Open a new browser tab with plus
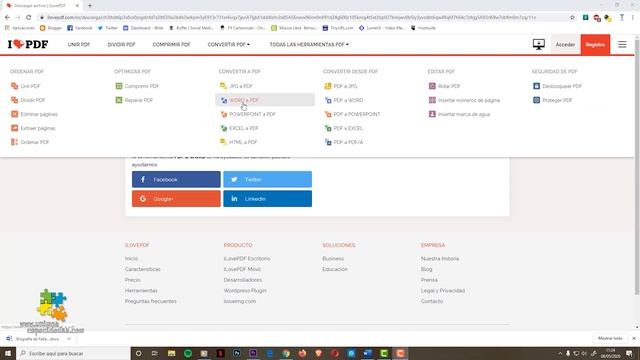 pos(90,6)
